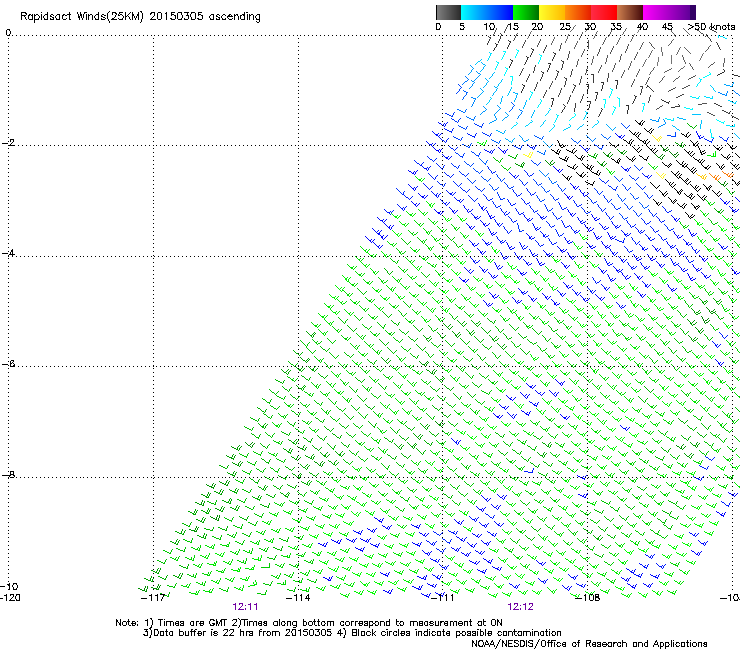740x650 pixels.
Task: Click the '-6' latitude axis label
Action: click(x=9, y=364)
